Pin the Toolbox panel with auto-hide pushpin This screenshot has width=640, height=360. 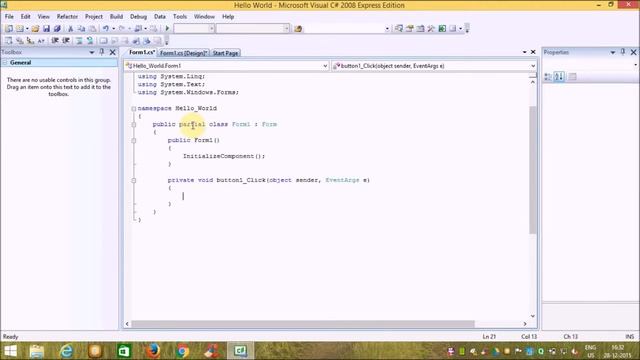pyautogui.click(x=102, y=52)
